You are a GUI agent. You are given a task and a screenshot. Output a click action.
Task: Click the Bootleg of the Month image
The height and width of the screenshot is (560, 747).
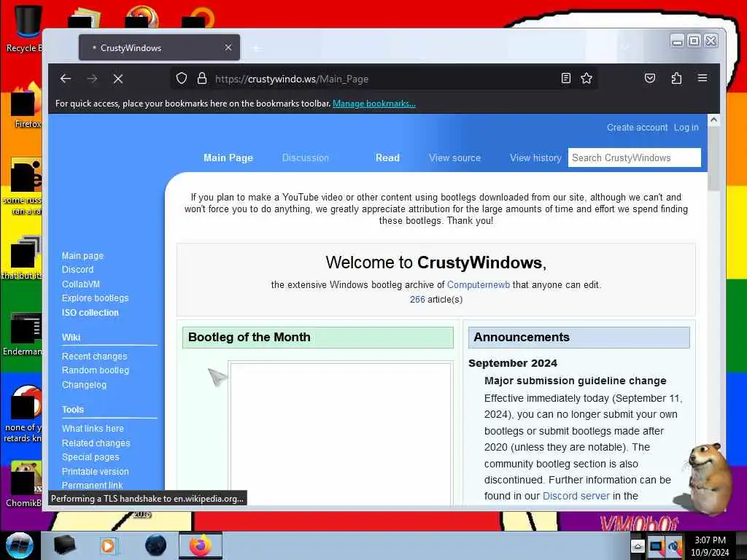(x=339, y=433)
